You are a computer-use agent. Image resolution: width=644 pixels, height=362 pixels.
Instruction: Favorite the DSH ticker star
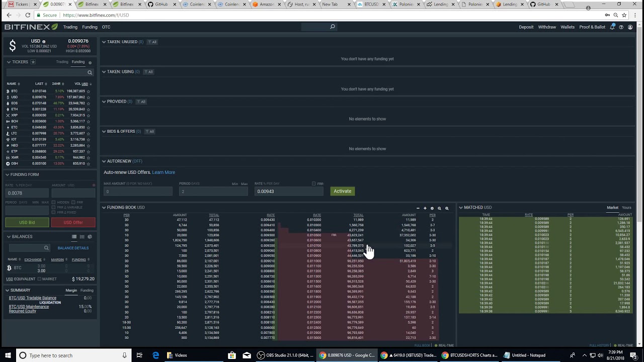click(x=89, y=163)
